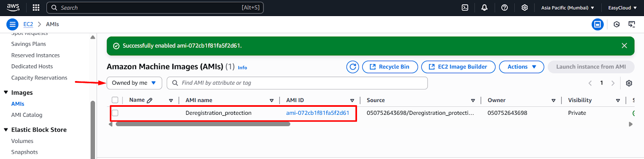Open the tutorials monitor icon

pyautogui.click(x=632, y=24)
